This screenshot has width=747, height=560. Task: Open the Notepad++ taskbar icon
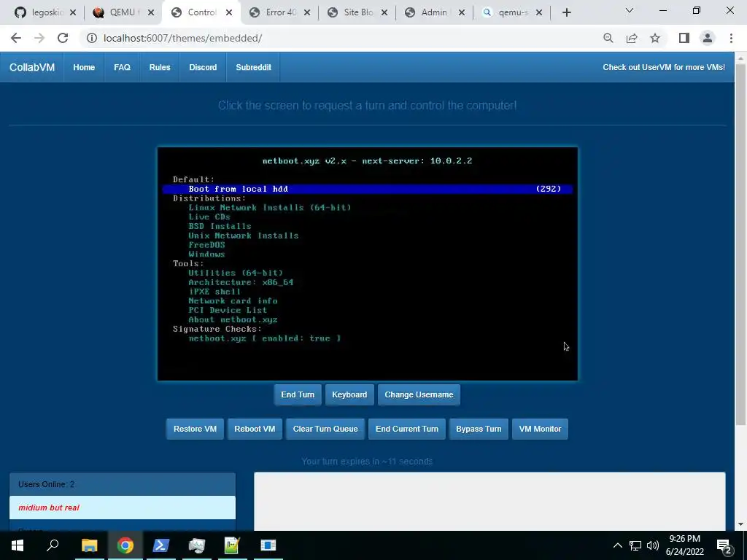(x=232, y=545)
